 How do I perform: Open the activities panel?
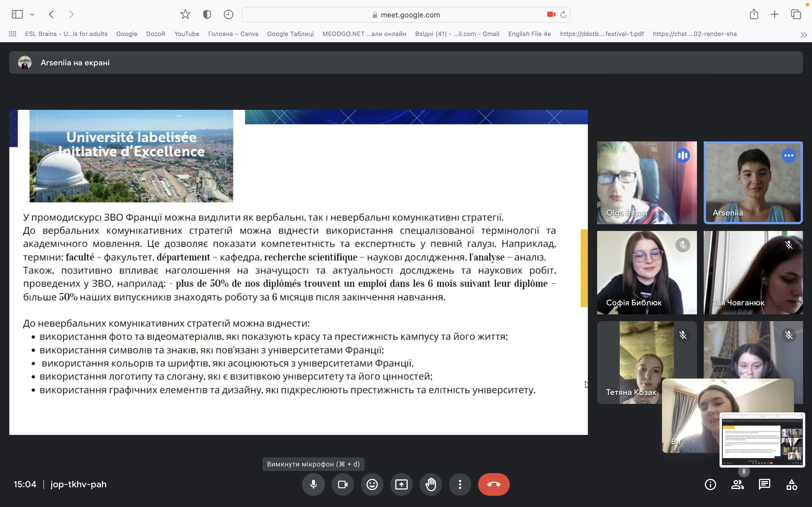791,484
